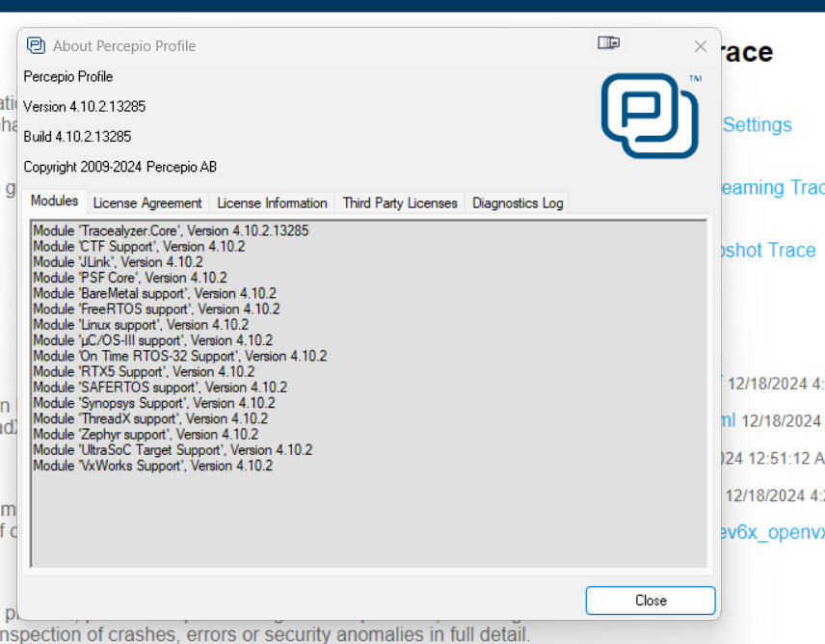Select the Modules tab
The image size is (825, 644).
coord(54,201)
